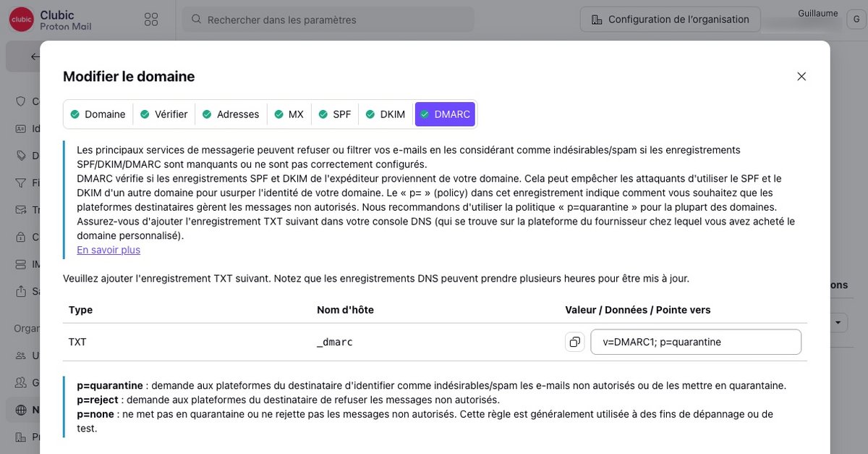Switch to the Domaine tab
The width and height of the screenshot is (868, 454).
(x=98, y=114)
